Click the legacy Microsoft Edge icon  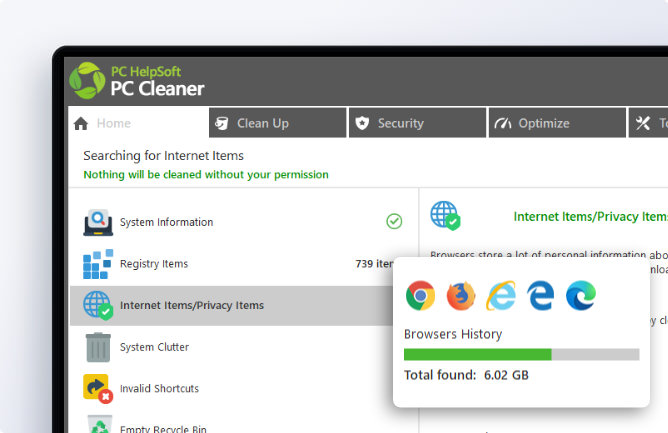point(541,295)
